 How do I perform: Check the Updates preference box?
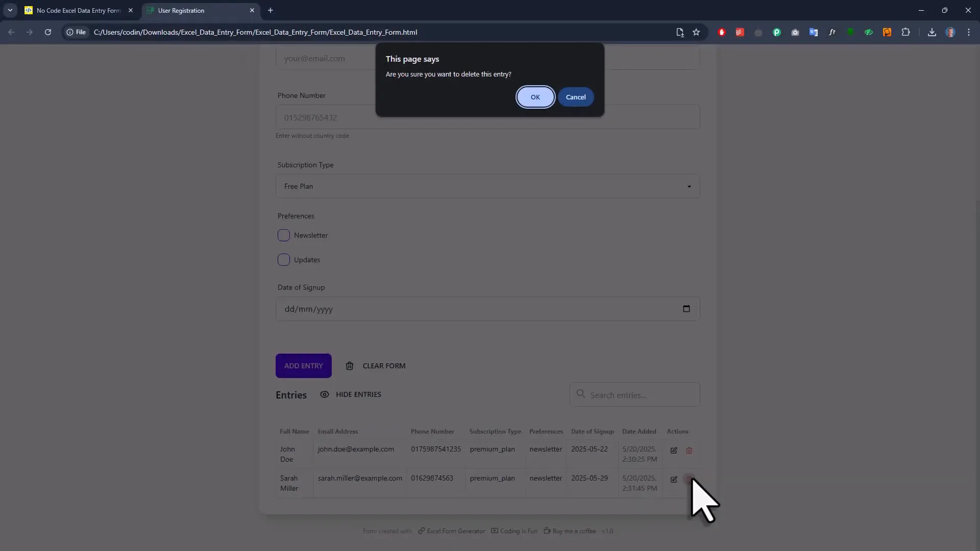[284, 259]
